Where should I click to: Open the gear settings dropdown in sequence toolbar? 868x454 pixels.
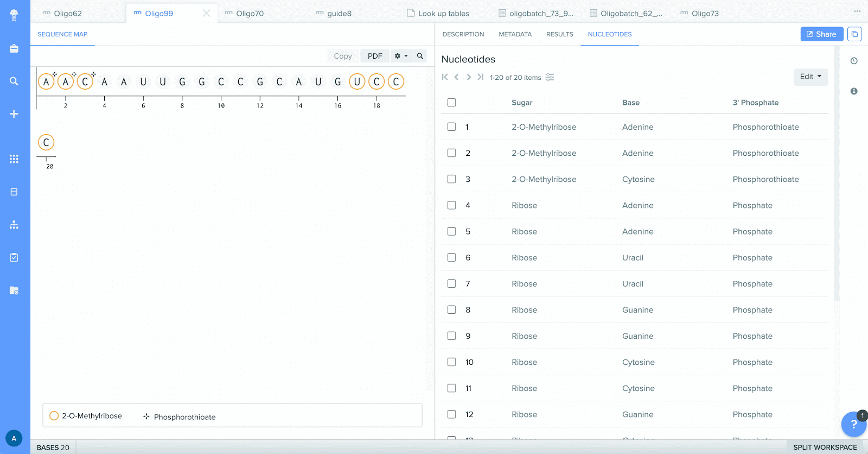coord(401,56)
